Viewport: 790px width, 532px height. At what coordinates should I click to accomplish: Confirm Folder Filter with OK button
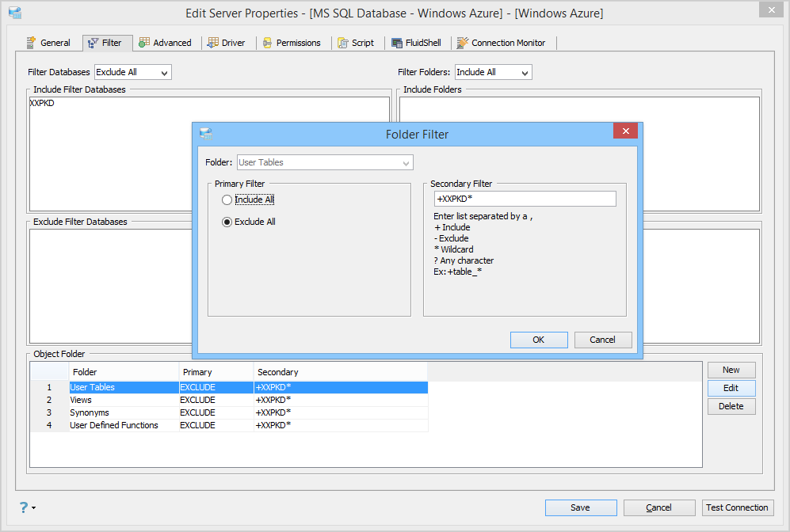(539, 340)
